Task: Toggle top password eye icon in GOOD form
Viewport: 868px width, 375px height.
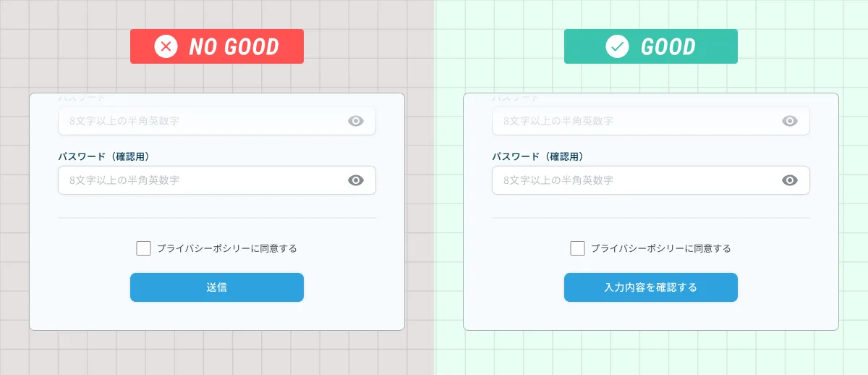Action: click(790, 121)
